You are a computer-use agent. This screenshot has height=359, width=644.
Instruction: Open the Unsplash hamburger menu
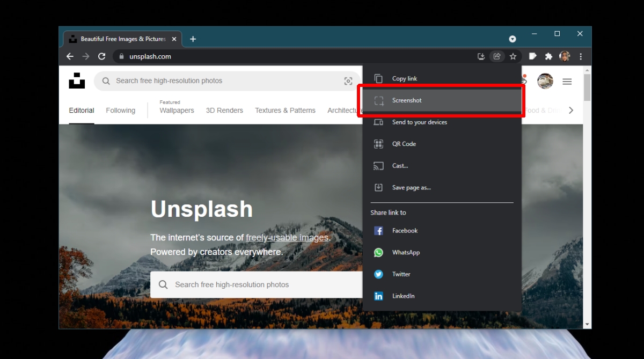[x=567, y=82]
